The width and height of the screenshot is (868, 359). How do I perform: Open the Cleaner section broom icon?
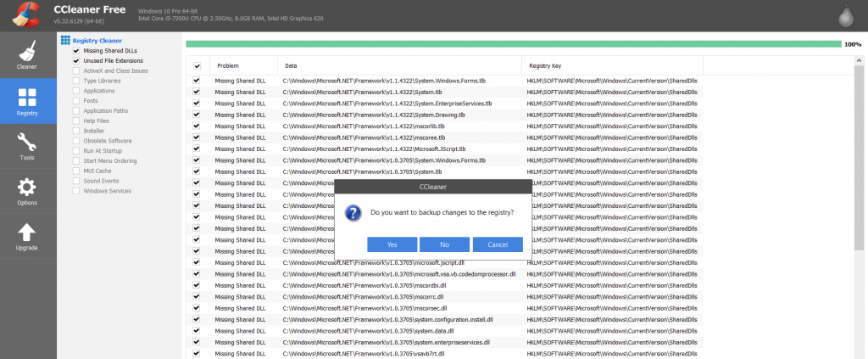(27, 51)
